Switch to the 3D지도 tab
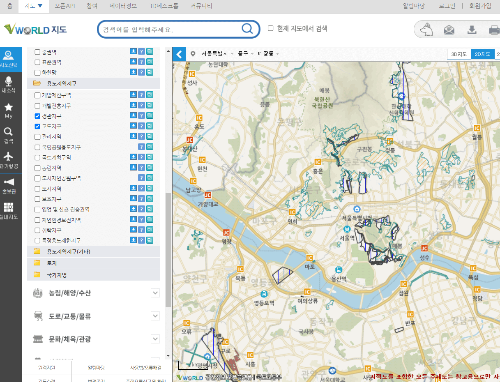This screenshot has width=500, height=382. (x=459, y=54)
